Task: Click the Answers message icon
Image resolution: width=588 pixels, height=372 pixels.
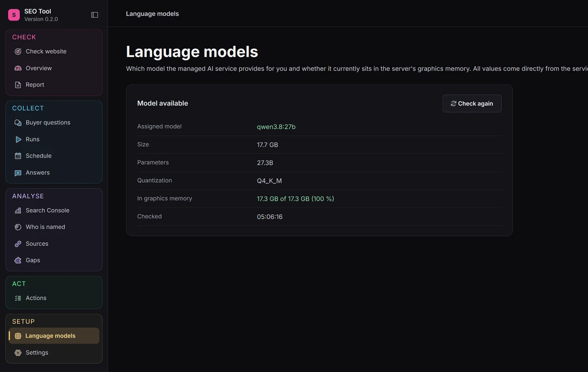Action: click(18, 173)
